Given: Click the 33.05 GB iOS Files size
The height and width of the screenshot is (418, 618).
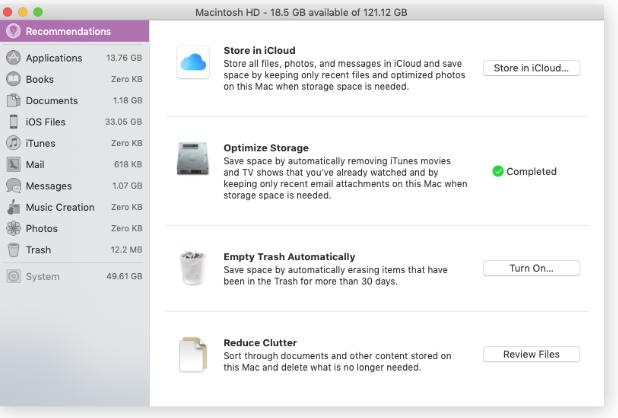Looking at the screenshot, I should pyautogui.click(x=123, y=122).
